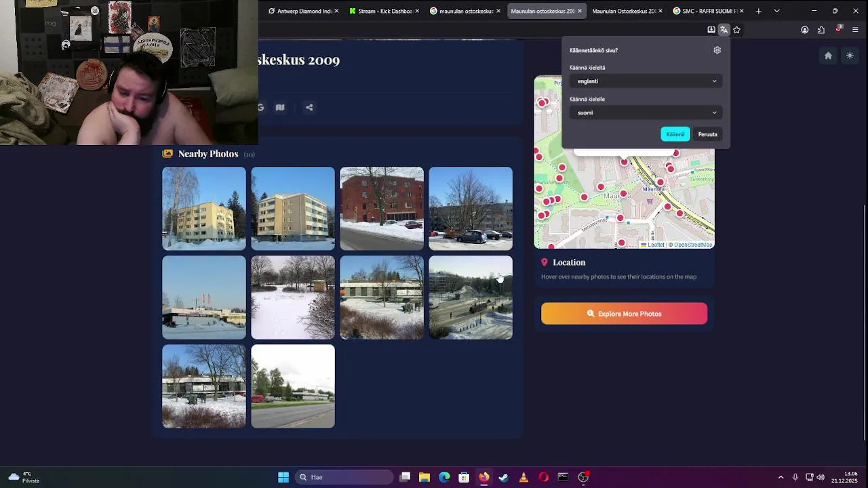Screen dimensions: 868x488
Task: Click the home icon on the page
Action: (x=828, y=56)
